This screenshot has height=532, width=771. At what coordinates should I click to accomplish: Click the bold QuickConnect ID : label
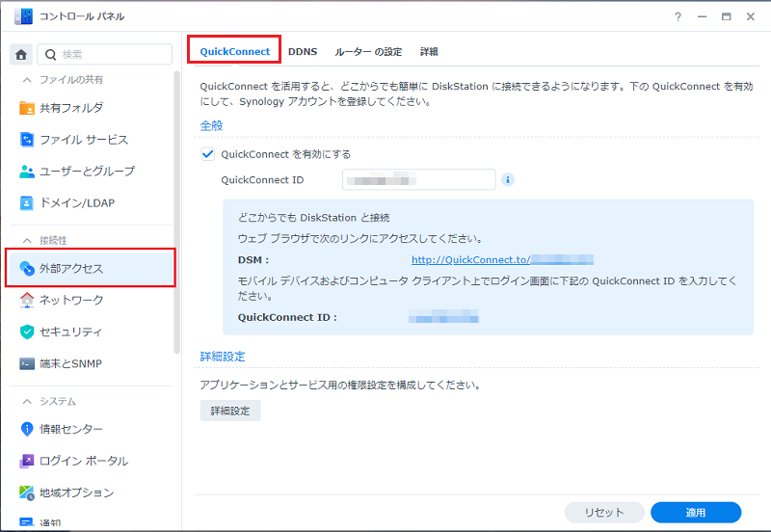click(287, 318)
